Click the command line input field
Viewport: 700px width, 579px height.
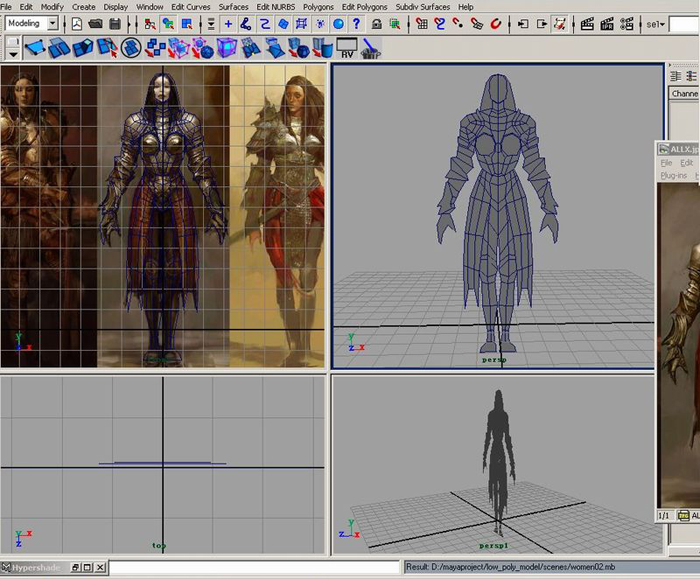coord(254,567)
